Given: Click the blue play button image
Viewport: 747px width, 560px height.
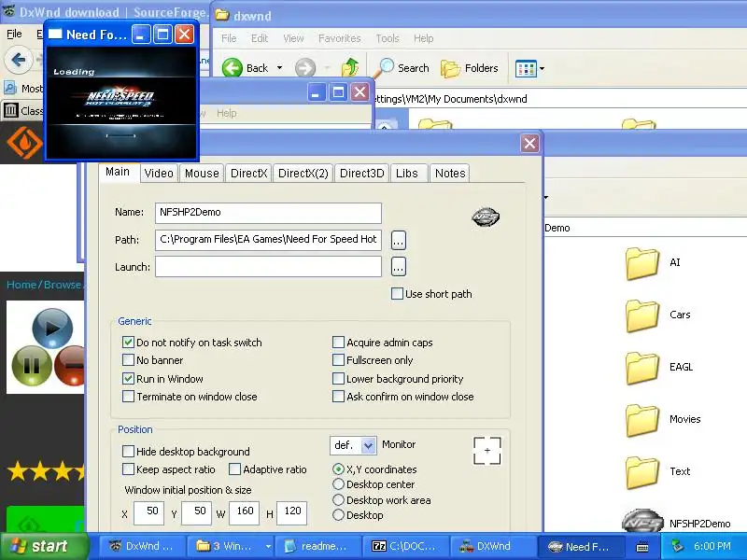Looking at the screenshot, I should tap(52, 329).
